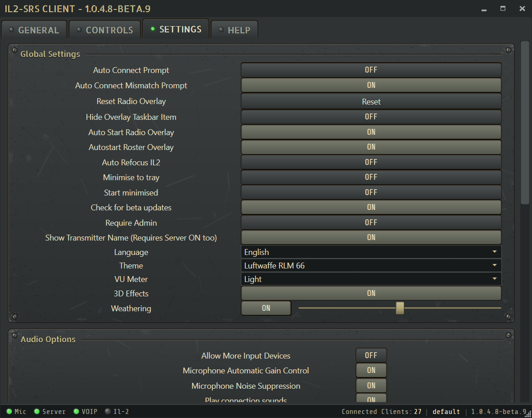532x418 pixels.
Task: Expand the VU Meter dropdown
Action: point(371,279)
